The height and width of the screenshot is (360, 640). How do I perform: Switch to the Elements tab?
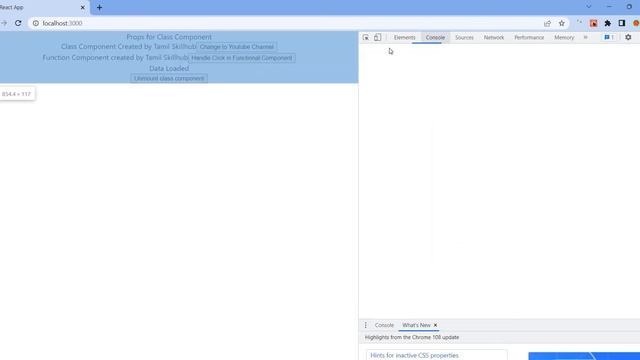click(x=404, y=37)
